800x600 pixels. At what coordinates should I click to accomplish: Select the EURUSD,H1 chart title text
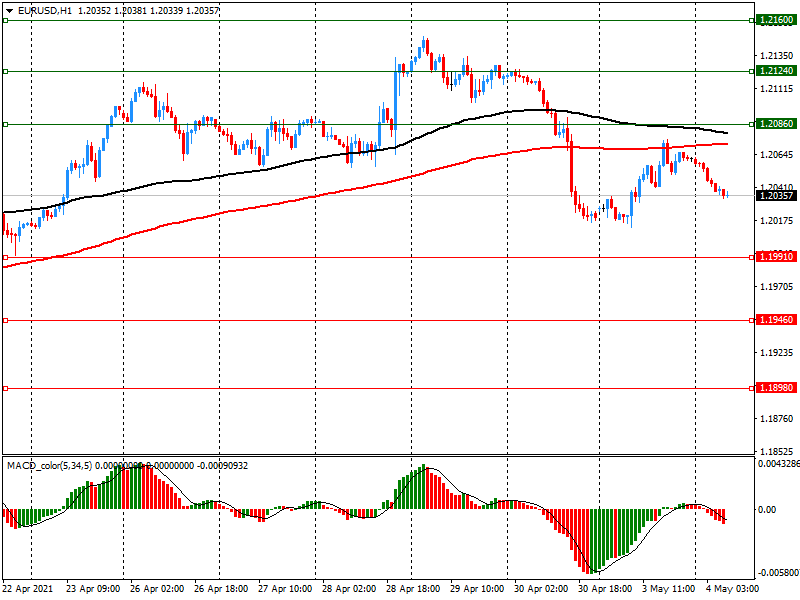45,10
